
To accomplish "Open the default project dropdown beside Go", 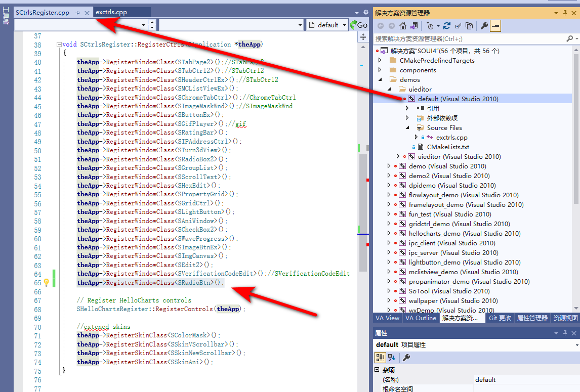I will click(x=345, y=25).
